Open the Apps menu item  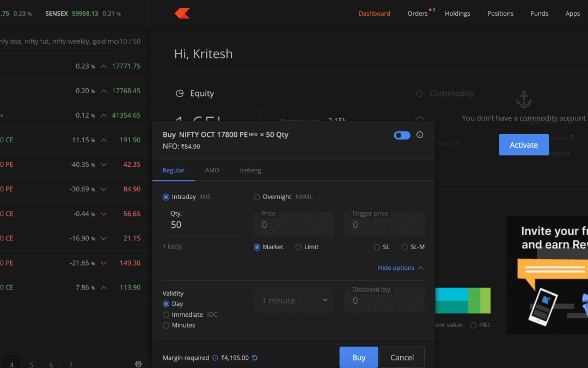573,14
